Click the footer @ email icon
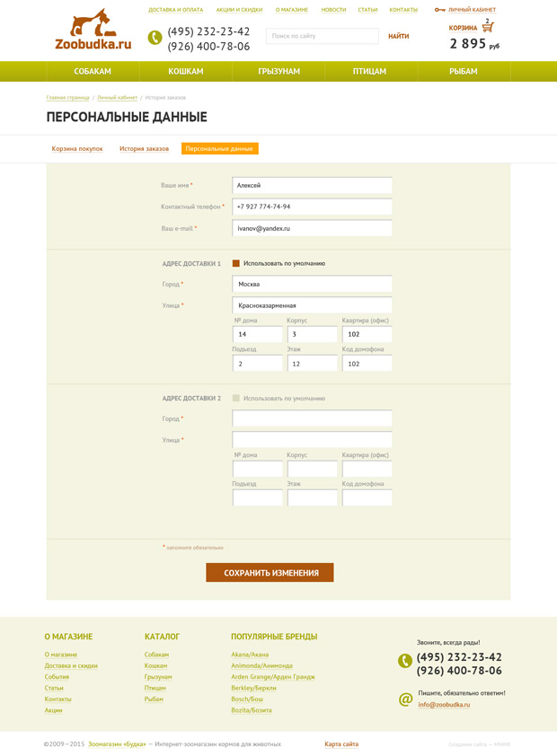The width and height of the screenshot is (557, 756). click(x=405, y=699)
